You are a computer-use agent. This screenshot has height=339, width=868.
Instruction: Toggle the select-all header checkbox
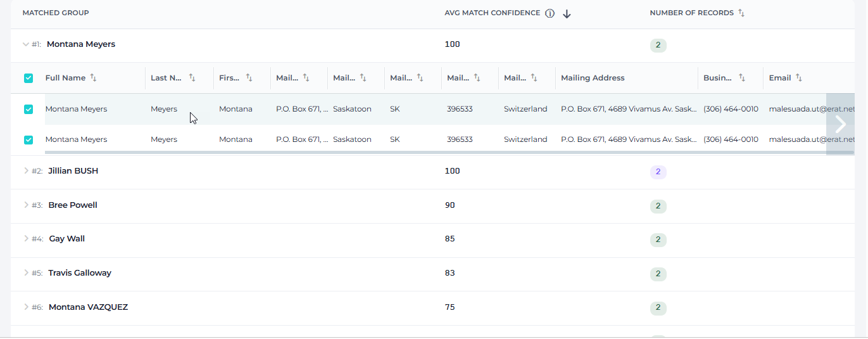28,79
